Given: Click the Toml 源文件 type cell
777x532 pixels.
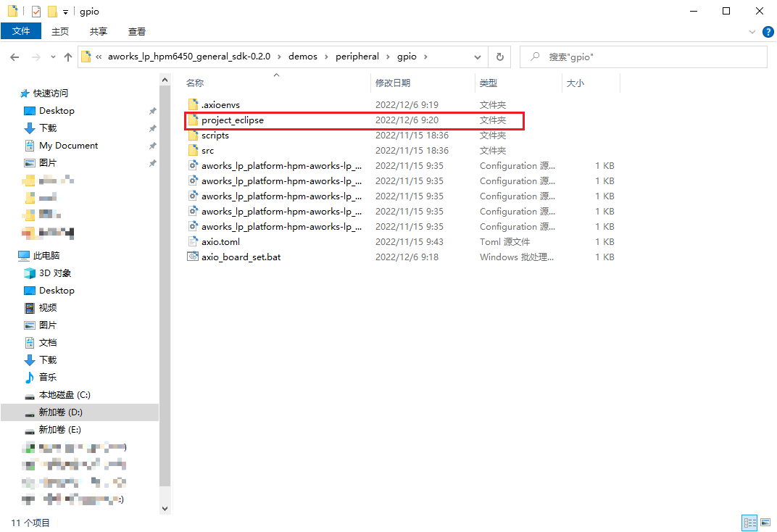Looking at the screenshot, I should (504, 242).
